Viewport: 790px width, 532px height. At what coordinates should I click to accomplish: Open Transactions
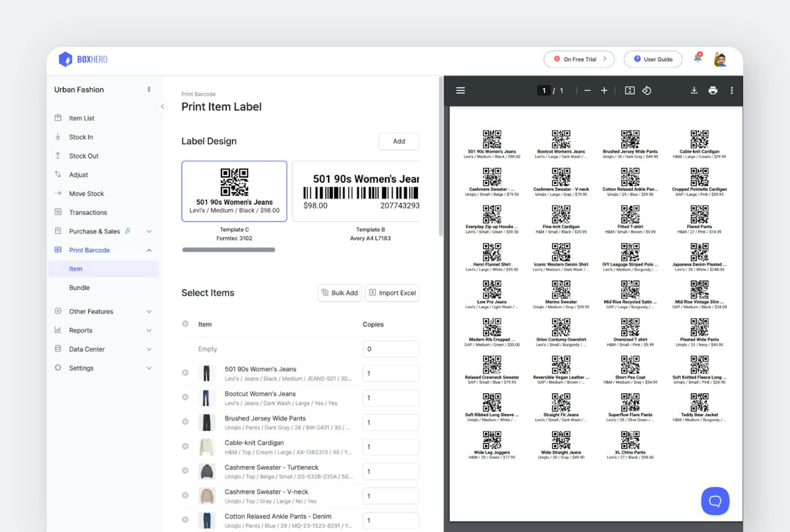[x=103, y=212]
